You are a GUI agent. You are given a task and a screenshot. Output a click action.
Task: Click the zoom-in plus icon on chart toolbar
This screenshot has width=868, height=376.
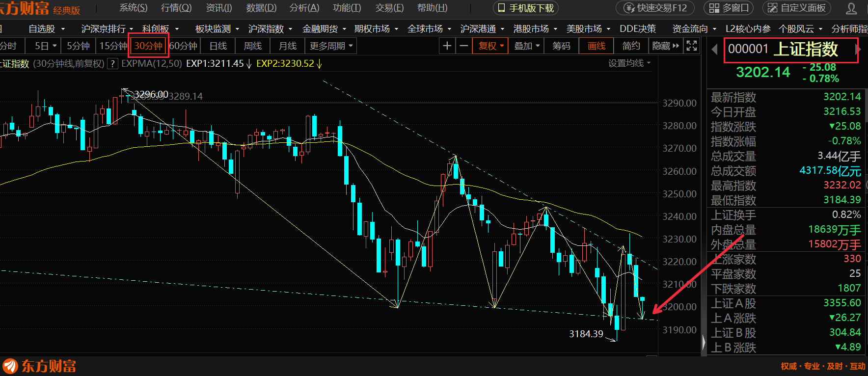coord(447,46)
